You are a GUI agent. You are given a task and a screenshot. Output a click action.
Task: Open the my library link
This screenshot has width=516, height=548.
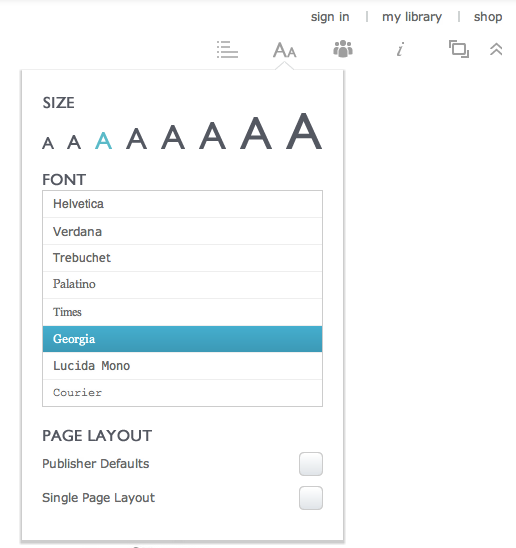pyautogui.click(x=412, y=17)
